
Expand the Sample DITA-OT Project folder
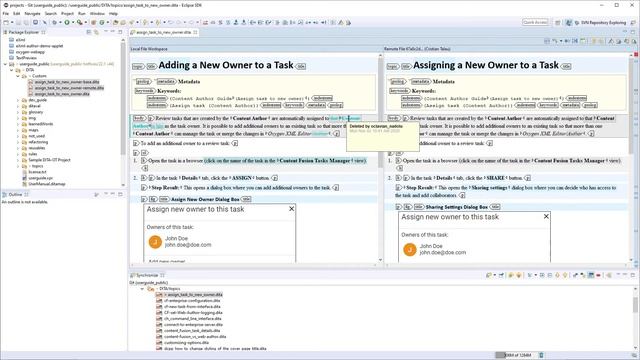tap(18, 160)
